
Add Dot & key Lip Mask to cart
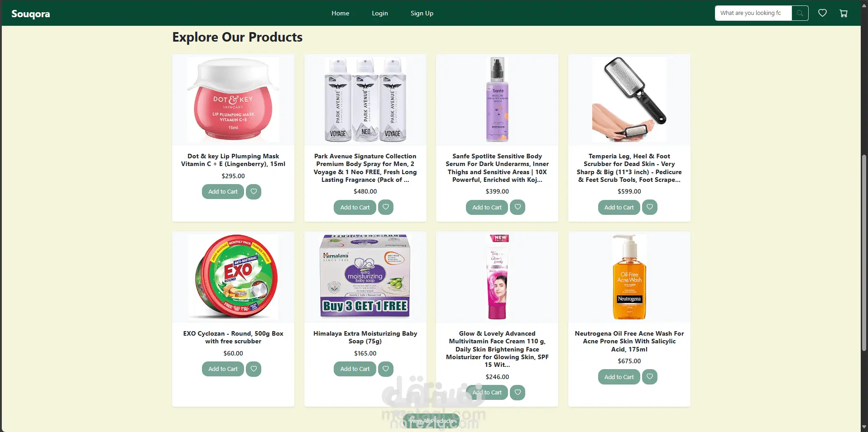pyautogui.click(x=223, y=191)
